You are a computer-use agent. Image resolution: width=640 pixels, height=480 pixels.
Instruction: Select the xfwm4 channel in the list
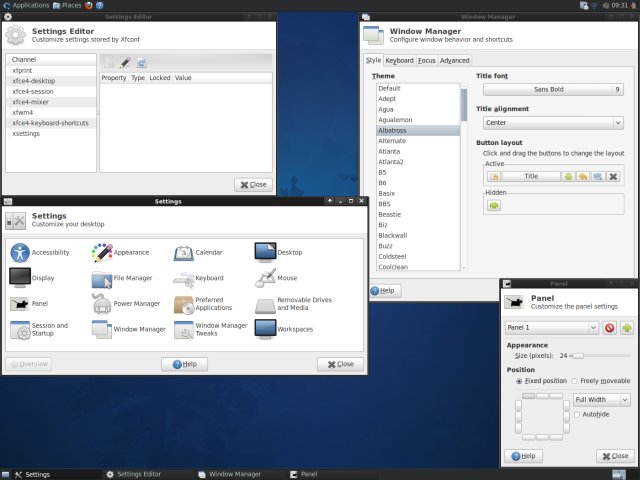(23, 112)
